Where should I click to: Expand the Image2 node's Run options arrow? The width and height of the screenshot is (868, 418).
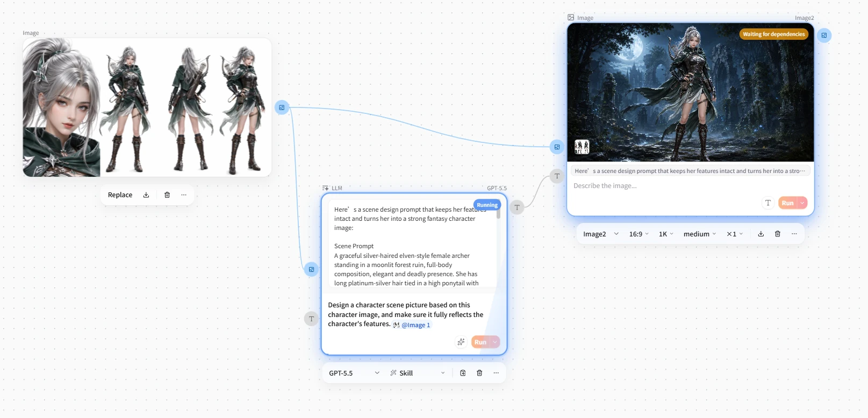click(802, 203)
